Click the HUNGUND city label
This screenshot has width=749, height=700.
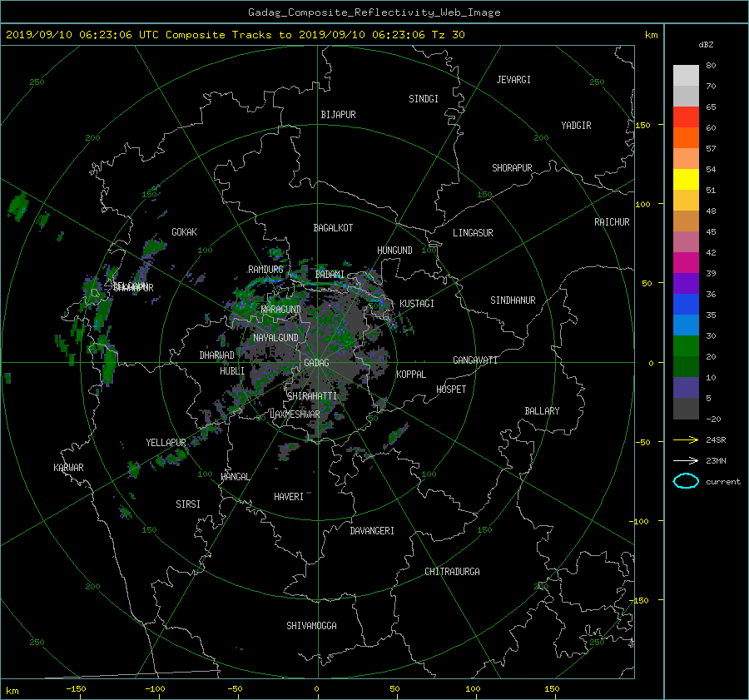click(x=394, y=251)
